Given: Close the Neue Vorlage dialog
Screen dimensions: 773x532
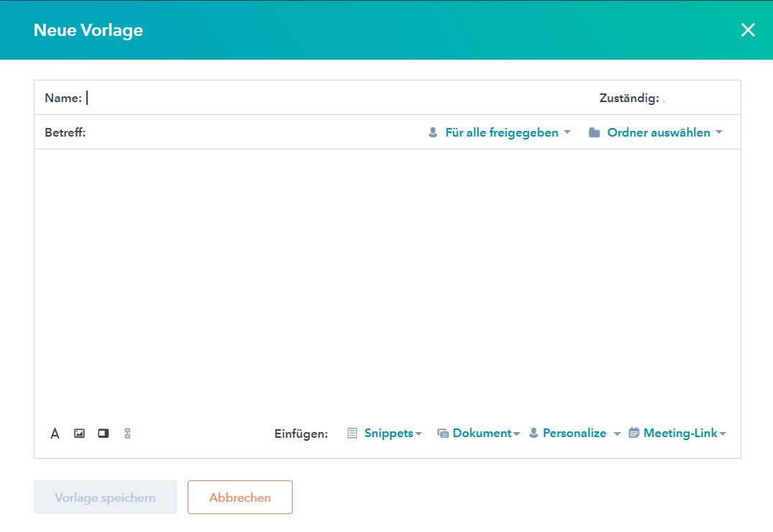Looking at the screenshot, I should 748,30.
